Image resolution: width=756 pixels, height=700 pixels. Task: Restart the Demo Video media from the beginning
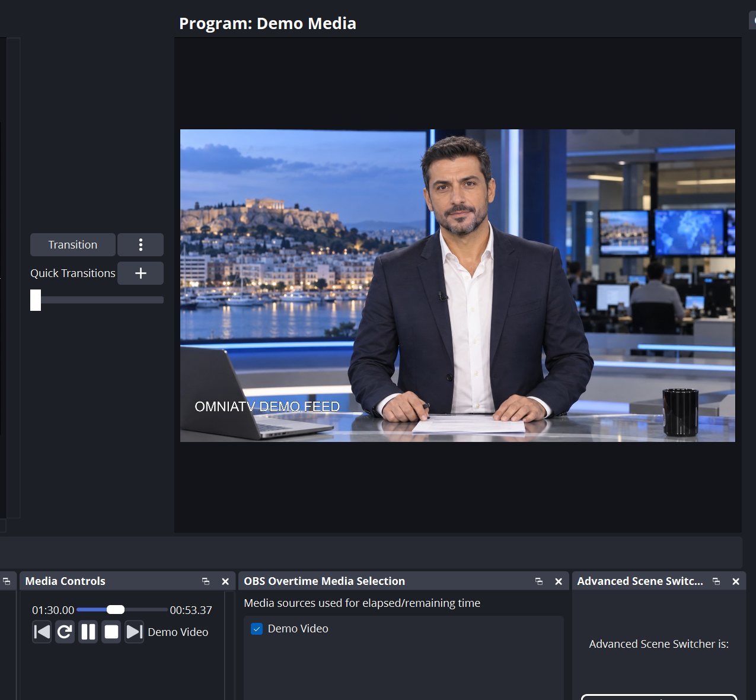65,632
